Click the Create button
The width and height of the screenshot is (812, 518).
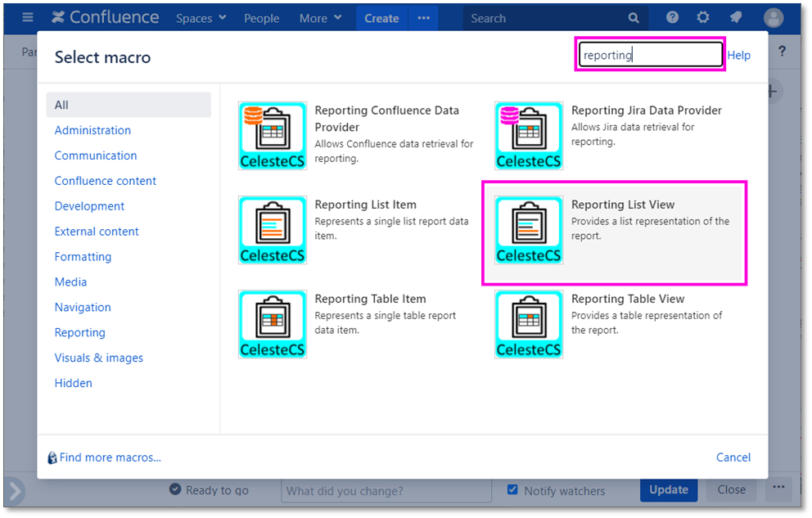point(381,18)
